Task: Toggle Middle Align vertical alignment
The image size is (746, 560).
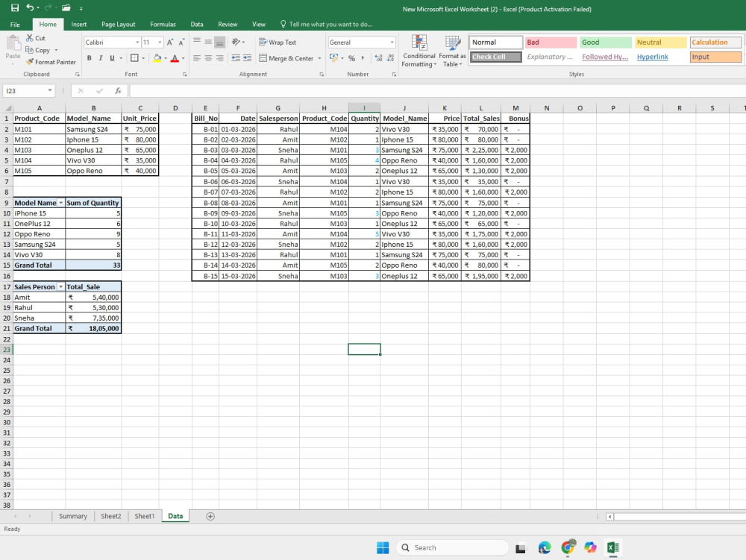Action: coord(208,42)
